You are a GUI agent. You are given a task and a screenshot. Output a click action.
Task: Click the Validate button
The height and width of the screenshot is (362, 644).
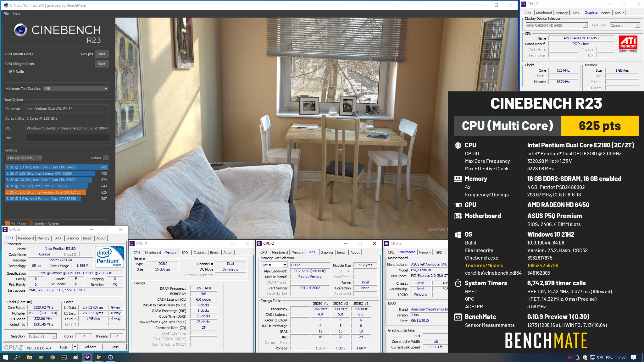point(90,347)
